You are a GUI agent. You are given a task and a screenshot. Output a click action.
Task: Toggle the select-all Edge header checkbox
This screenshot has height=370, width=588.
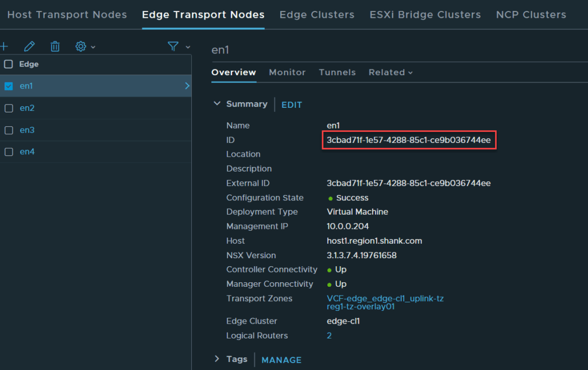click(x=8, y=64)
